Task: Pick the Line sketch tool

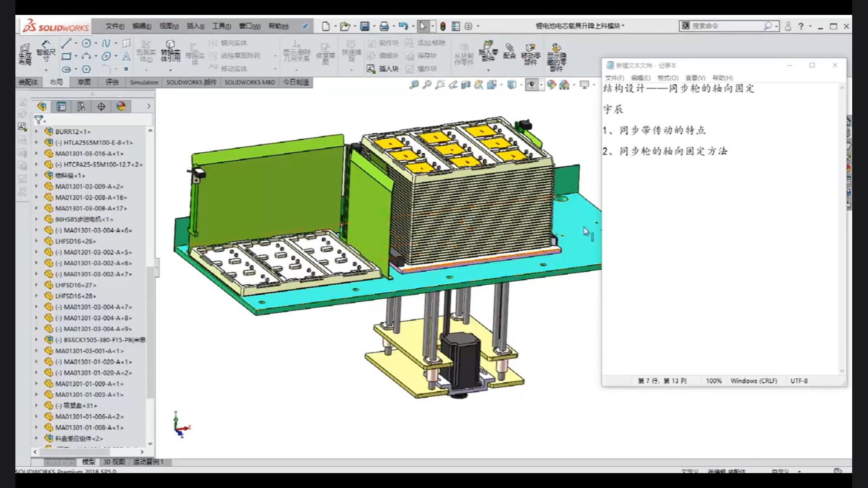Action: pyautogui.click(x=66, y=43)
